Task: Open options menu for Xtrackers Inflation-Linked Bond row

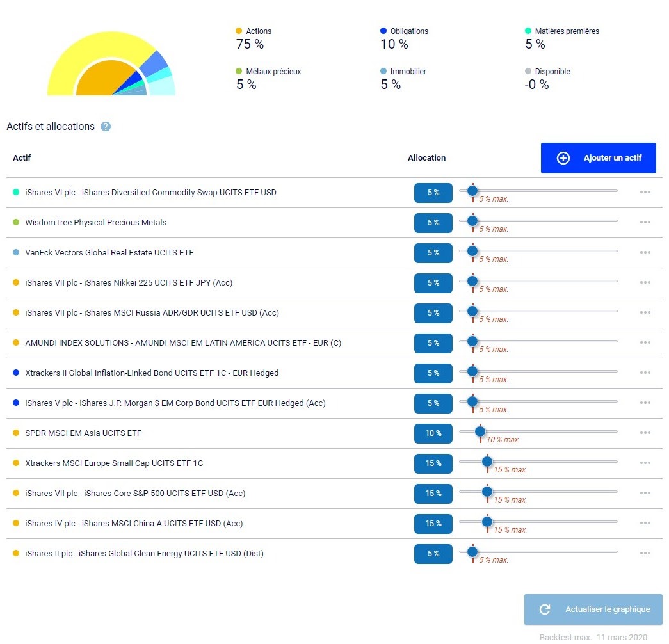Action: 645,373
